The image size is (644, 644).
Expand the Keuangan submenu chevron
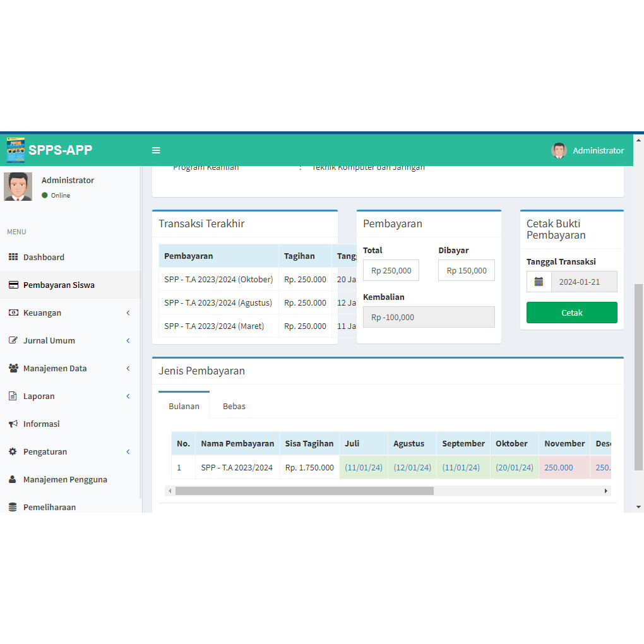[x=128, y=313]
